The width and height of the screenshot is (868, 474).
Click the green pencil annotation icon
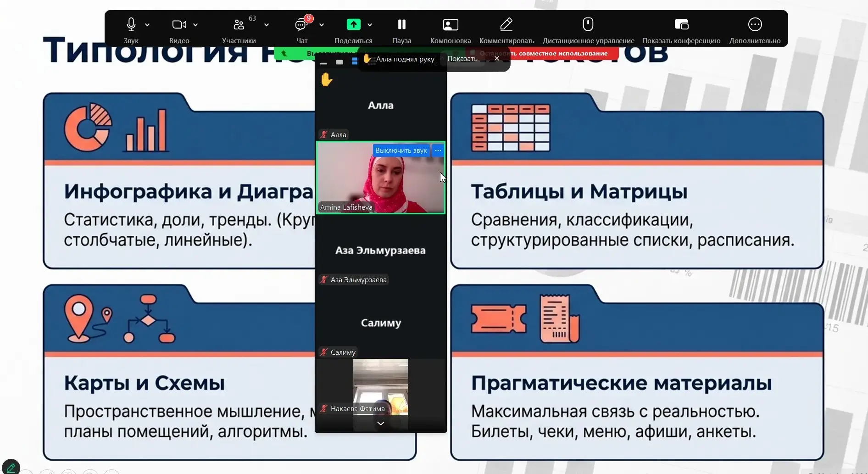pos(11,467)
